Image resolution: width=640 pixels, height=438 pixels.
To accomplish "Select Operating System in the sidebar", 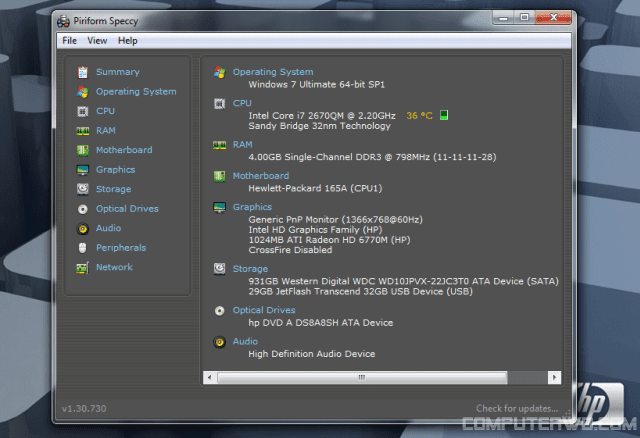I will coord(136,92).
